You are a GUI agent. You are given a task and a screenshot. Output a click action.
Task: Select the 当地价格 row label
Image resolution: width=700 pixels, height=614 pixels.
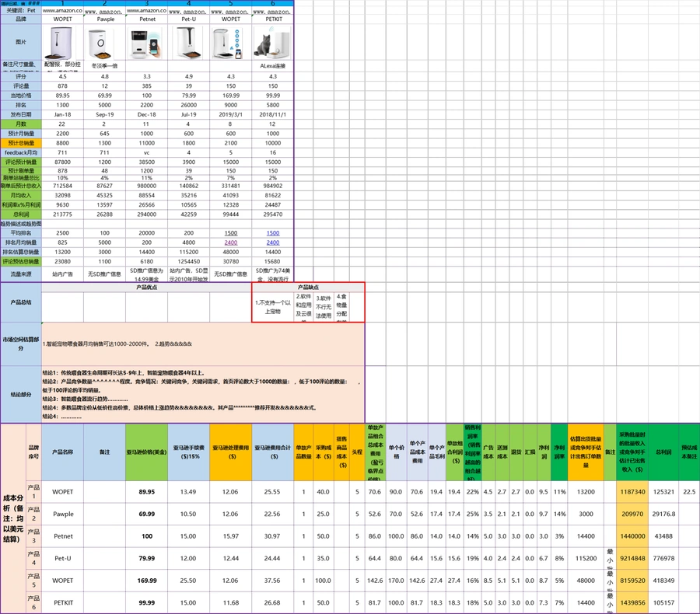tap(21, 96)
